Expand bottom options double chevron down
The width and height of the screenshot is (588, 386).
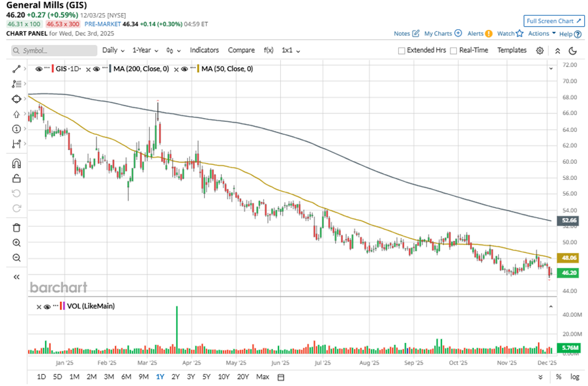coord(540,377)
